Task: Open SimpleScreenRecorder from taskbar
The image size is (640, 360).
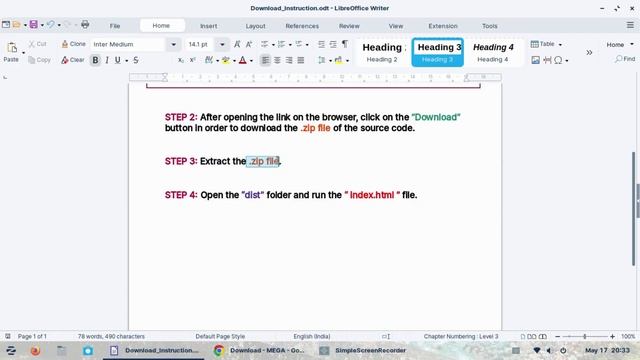Action: click(362, 350)
